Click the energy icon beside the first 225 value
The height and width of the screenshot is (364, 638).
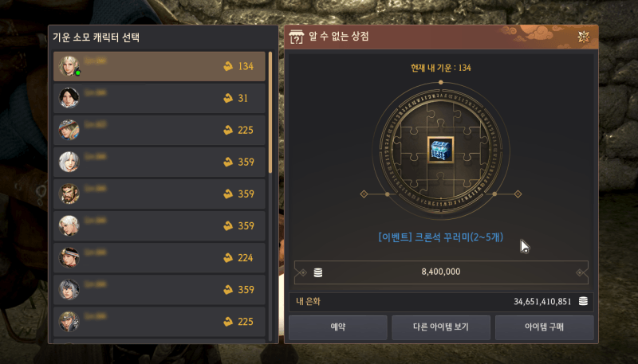click(228, 130)
